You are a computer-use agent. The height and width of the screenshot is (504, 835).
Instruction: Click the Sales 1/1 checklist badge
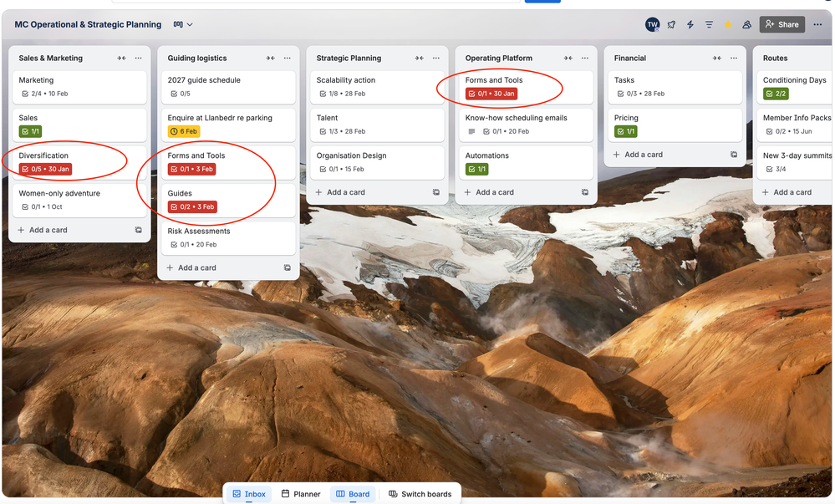click(30, 131)
